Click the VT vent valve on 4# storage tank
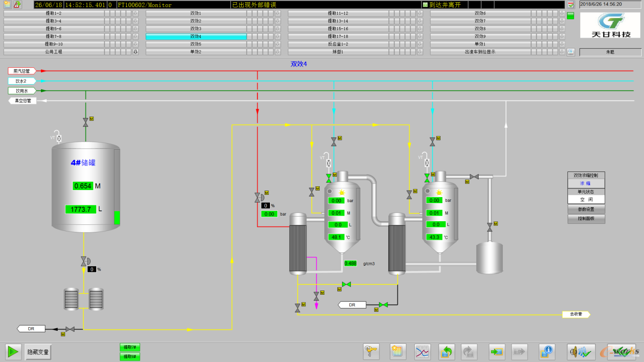Viewport: 644px width, 362px height. coord(59,138)
